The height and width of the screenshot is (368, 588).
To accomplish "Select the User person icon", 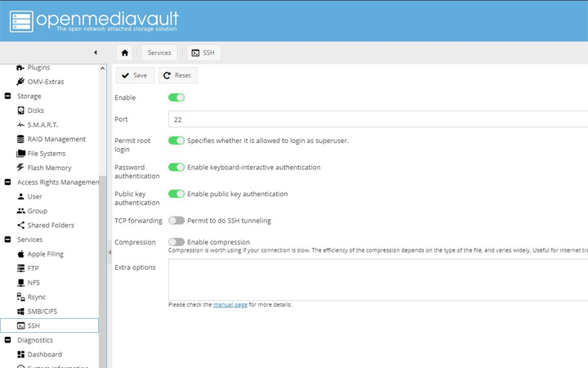I will tap(21, 196).
